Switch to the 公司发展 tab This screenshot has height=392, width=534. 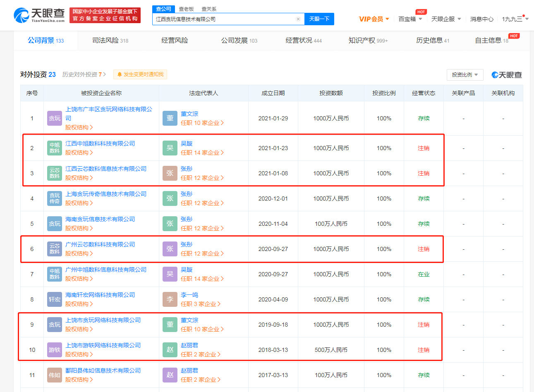[239, 41]
